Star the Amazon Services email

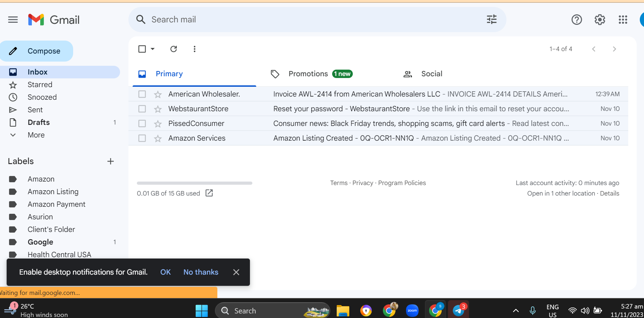tap(158, 138)
